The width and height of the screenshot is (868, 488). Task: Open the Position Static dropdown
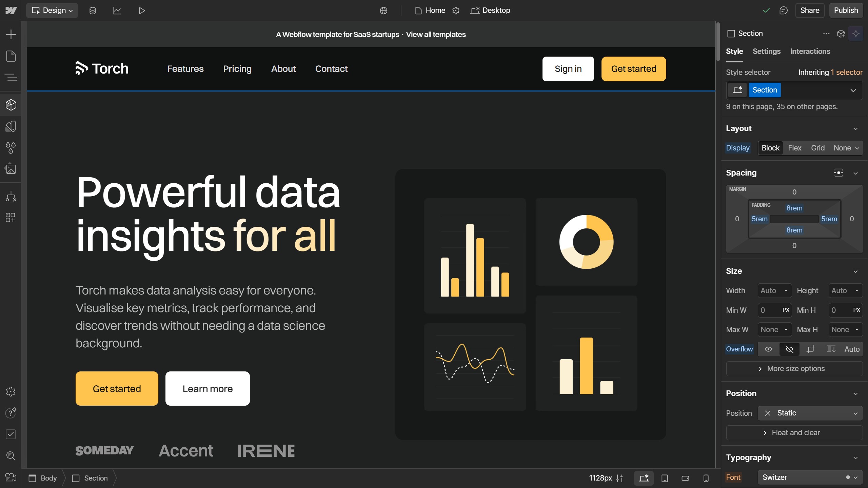pos(810,413)
